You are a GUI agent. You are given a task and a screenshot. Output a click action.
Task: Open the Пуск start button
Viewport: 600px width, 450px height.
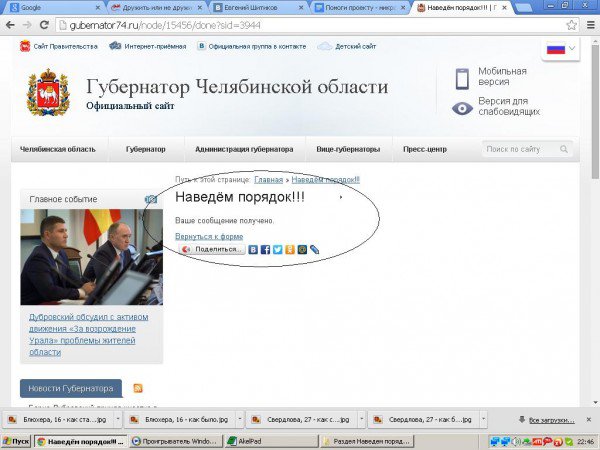[x=16, y=442]
